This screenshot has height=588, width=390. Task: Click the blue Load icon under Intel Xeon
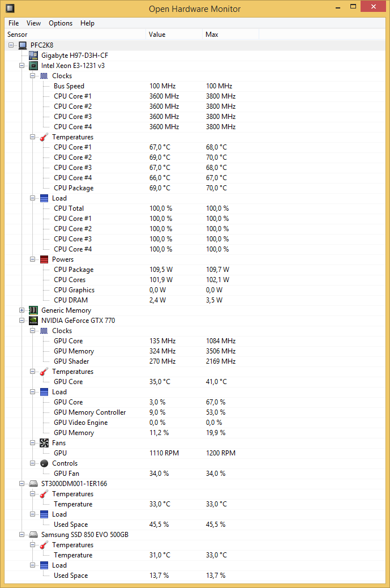click(x=44, y=198)
